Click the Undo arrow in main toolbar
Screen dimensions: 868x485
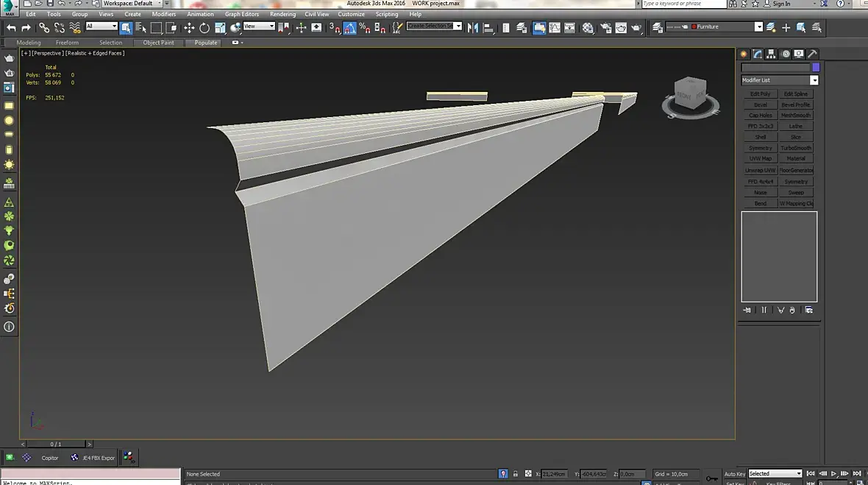point(11,28)
